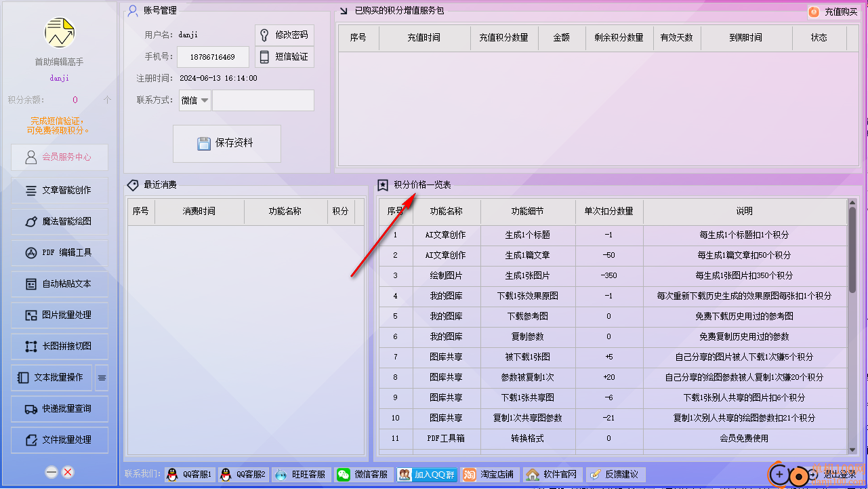Select row 3 生成1张图片

[x=613, y=276]
